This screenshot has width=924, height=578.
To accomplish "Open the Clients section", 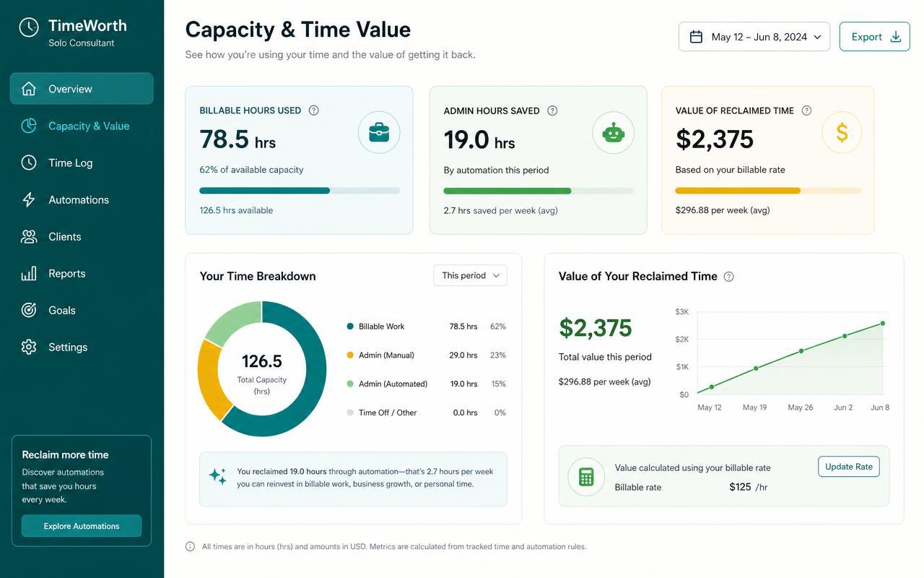I will tap(82, 236).
